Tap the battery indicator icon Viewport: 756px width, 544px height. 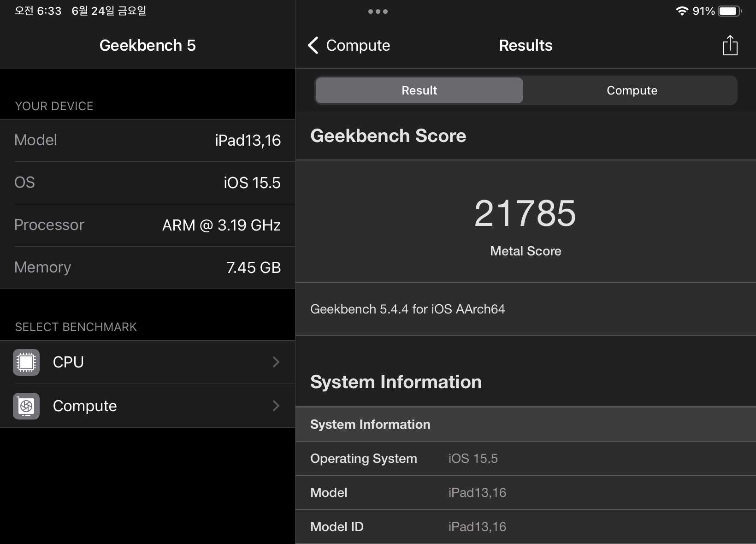tap(730, 11)
